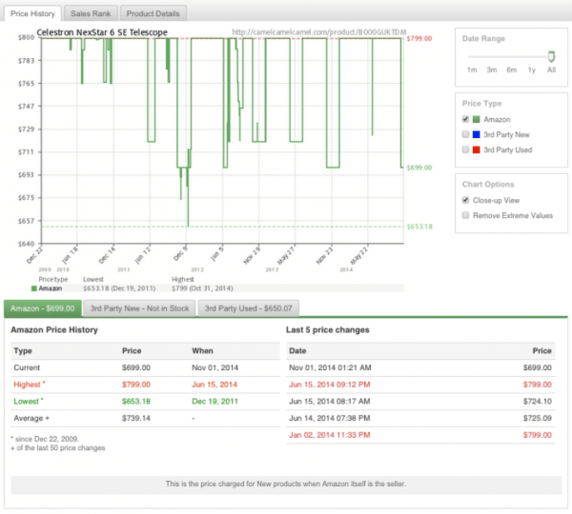Click the Jun 15, 2014 09:12 PM entry

pyautogui.click(x=329, y=384)
